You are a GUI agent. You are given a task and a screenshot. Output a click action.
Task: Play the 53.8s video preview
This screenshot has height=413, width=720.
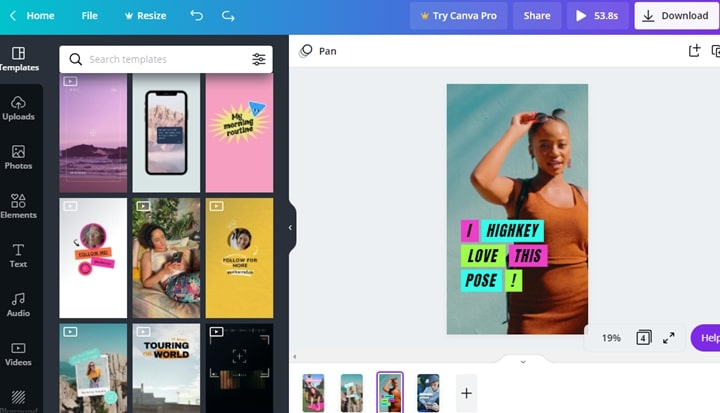click(x=597, y=16)
